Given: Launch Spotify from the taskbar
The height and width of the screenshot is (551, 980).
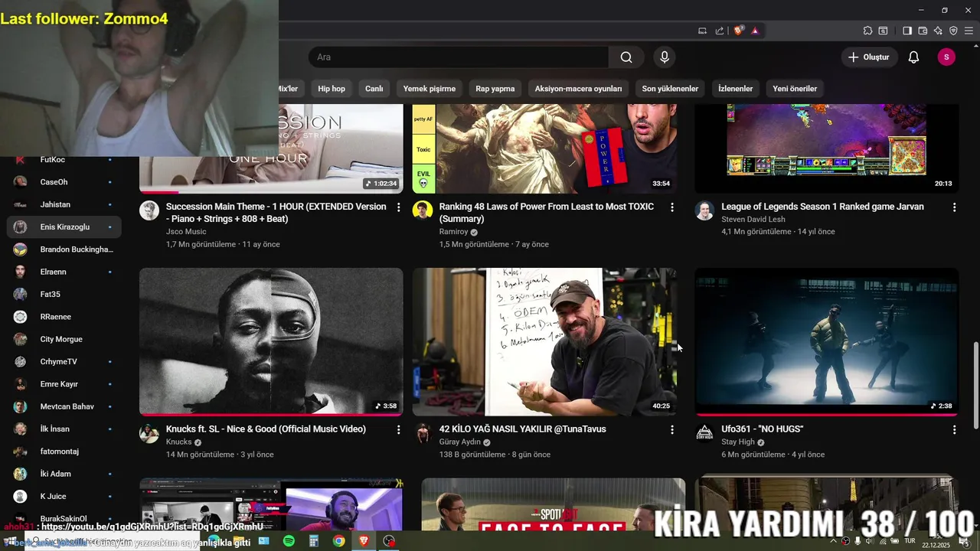Looking at the screenshot, I should [289, 541].
